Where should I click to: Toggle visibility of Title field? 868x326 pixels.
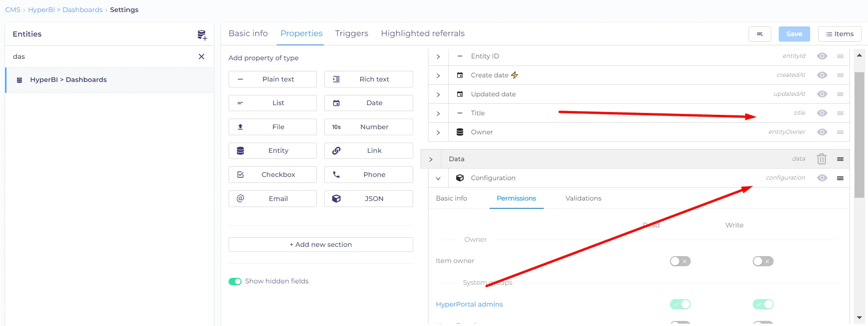tap(822, 113)
